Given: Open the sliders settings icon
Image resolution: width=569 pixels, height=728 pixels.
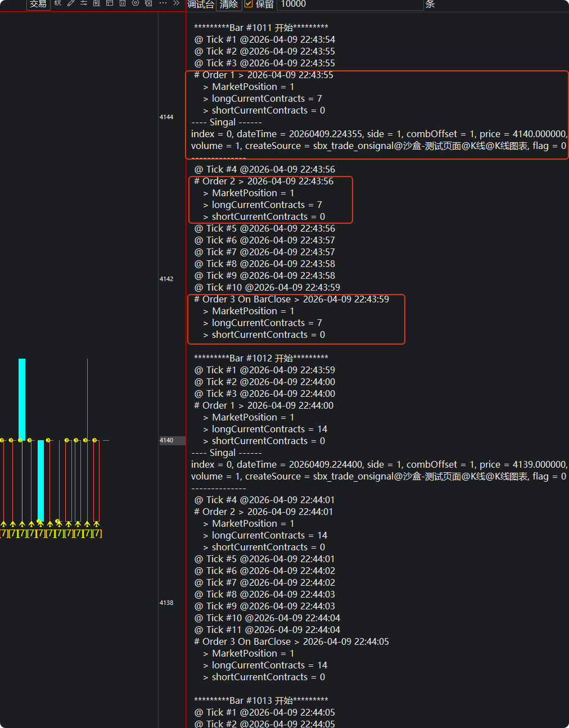Looking at the screenshot, I should 84,3.
